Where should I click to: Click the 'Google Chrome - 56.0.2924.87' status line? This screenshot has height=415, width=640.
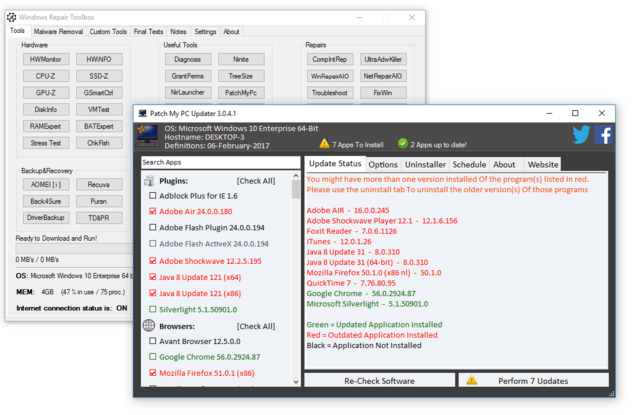(361, 293)
